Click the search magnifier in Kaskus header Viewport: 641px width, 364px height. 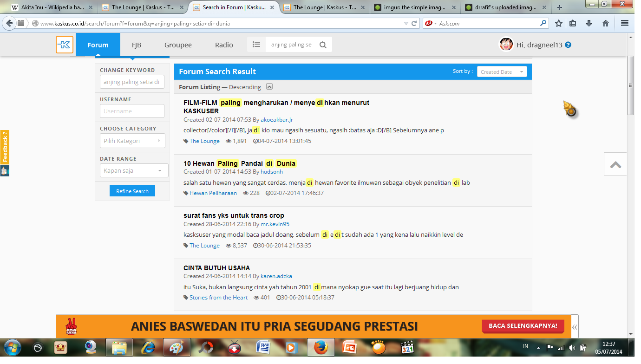coord(323,45)
